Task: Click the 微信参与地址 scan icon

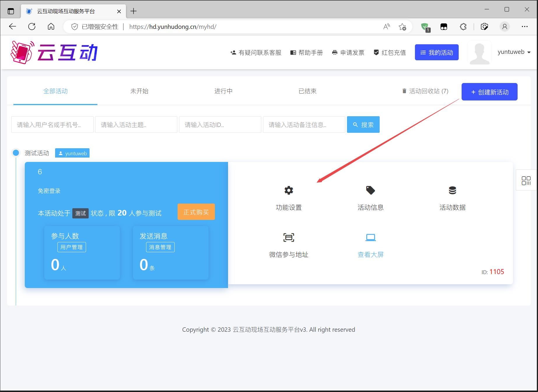Action: pyautogui.click(x=289, y=238)
